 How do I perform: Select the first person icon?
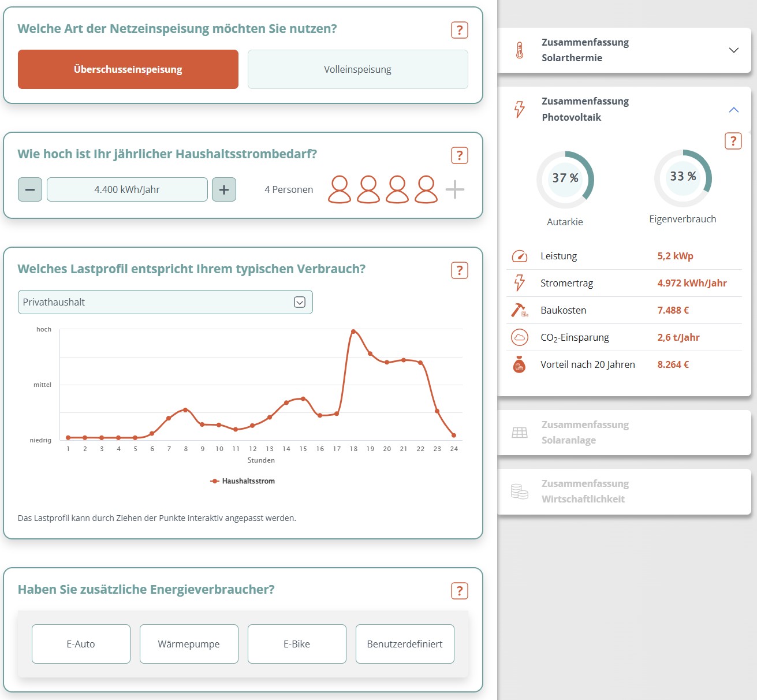[x=340, y=189]
